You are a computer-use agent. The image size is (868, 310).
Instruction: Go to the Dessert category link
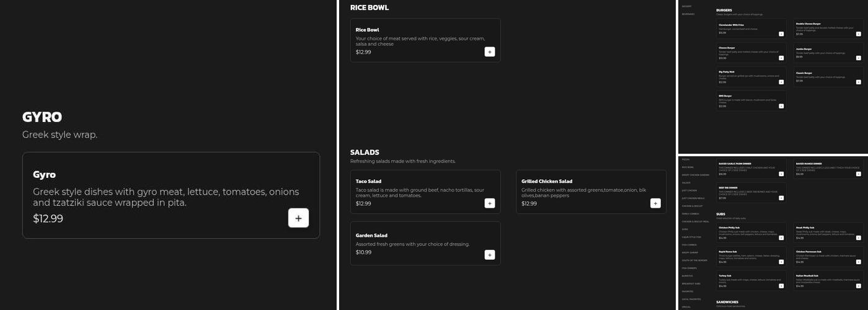687,6
